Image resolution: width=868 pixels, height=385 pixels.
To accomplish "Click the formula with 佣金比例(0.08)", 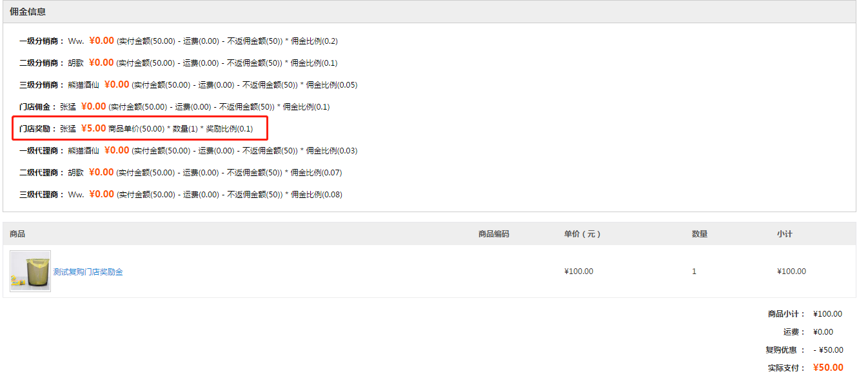I will 229,195.
